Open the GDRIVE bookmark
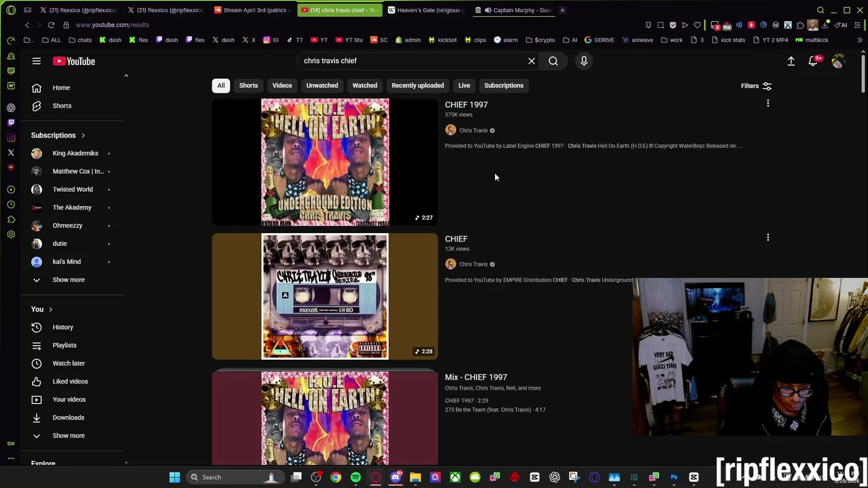Screen dimensions: 868x488 (599, 40)
